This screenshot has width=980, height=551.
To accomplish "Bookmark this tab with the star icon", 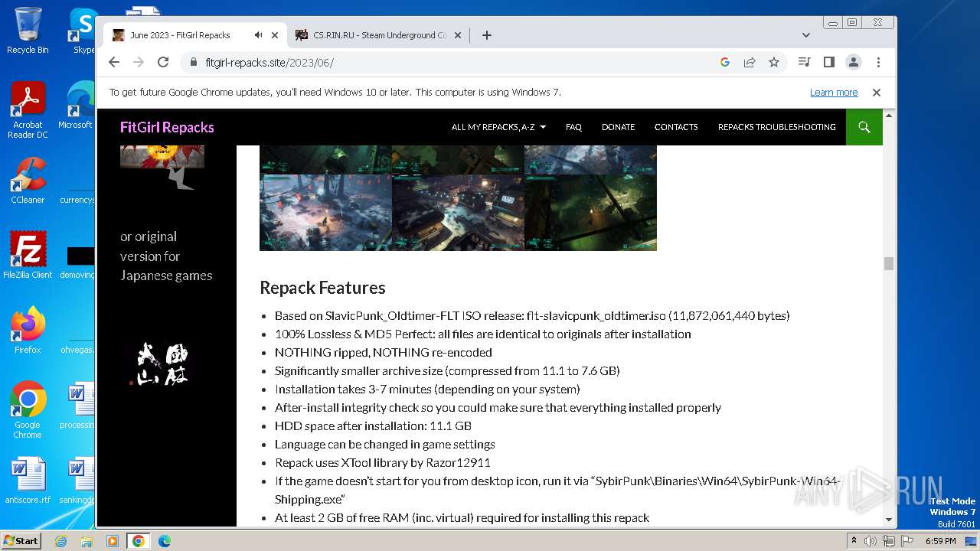I will coord(774,62).
